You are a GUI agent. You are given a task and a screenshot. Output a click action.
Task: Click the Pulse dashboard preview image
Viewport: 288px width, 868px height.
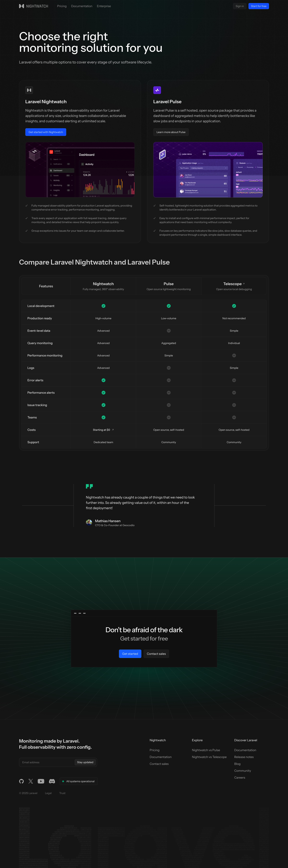(208, 169)
